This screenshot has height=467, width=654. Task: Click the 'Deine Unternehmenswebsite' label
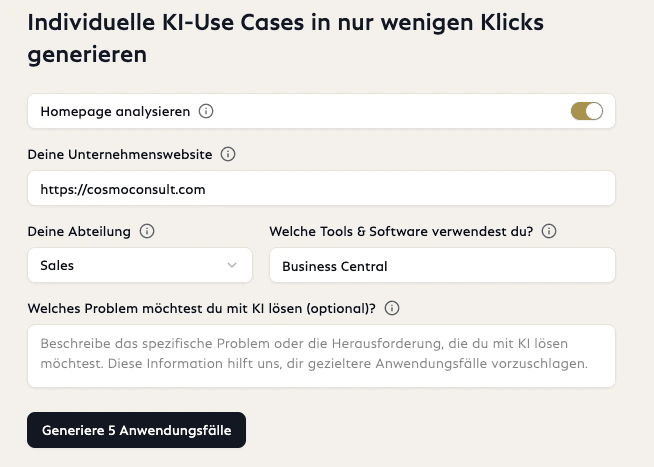tap(119, 154)
